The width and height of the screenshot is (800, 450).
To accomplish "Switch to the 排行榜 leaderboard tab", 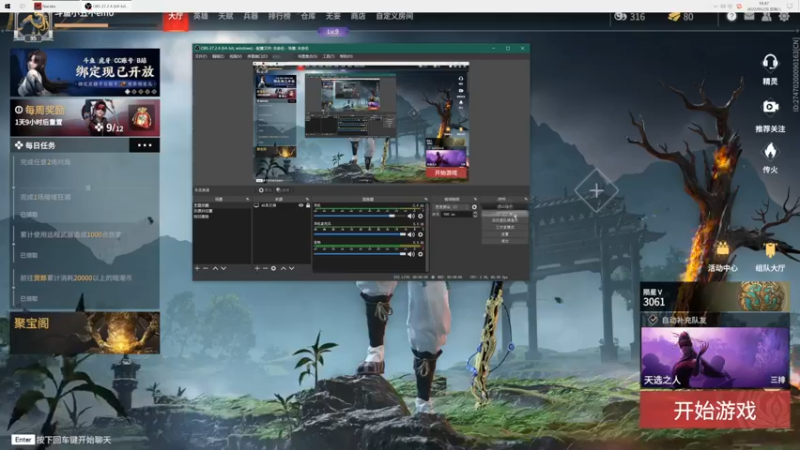I will (x=280, y=16).
